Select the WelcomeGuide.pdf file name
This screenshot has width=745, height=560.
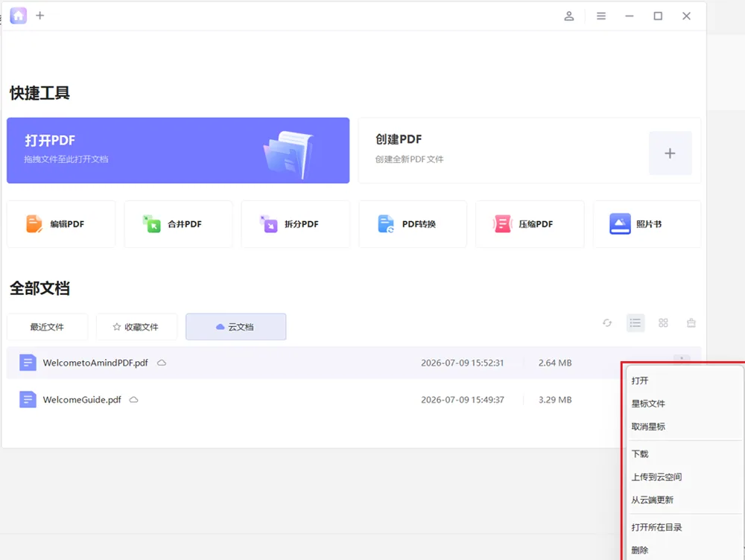(82, 400)
